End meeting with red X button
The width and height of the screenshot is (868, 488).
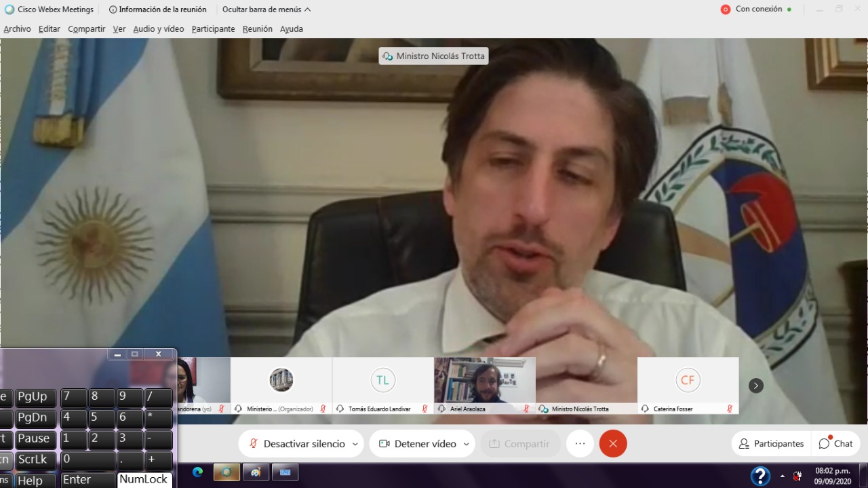pyautogui.click(x=613, y=443)
